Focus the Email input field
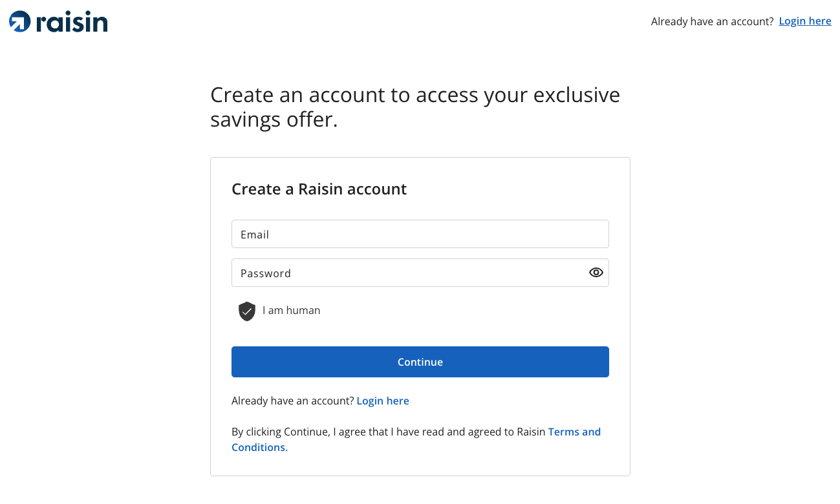Image resolution: width=840 pixels, height=504 pixels. click(420, 234)
